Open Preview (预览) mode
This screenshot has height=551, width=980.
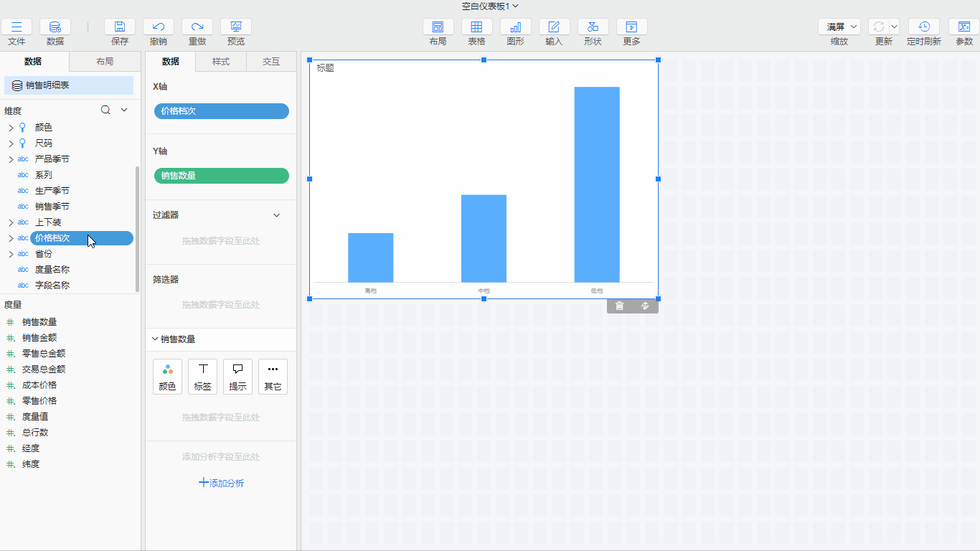point(236,27)
